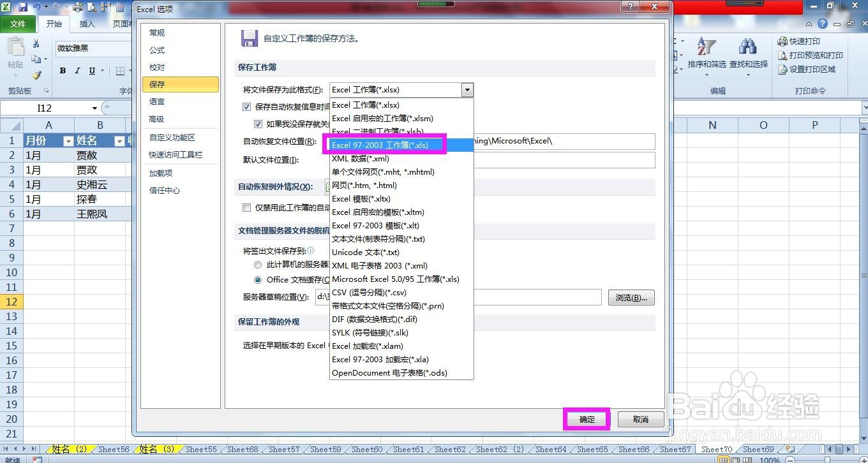Switch to the 插入 ribbon tab

tap(87, 24)
